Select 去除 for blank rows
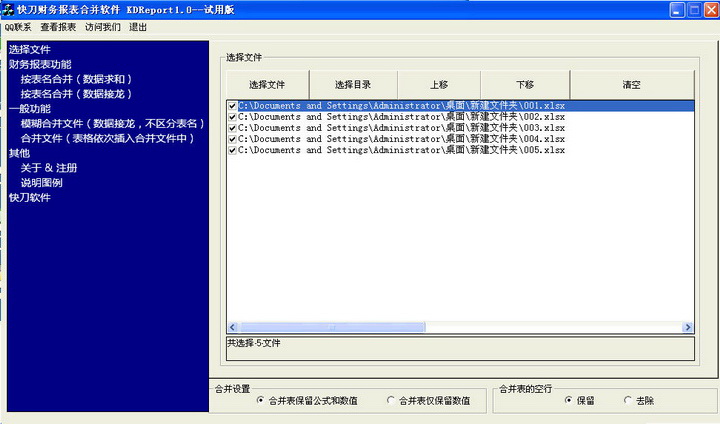Image resolution: width=720 pixels, height=424 pixels. [639, 401]
